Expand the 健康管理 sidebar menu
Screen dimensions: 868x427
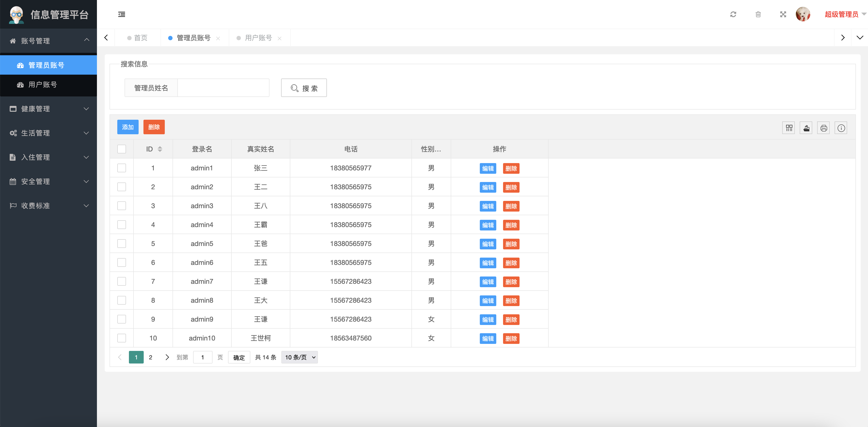(x=48, y=109)
